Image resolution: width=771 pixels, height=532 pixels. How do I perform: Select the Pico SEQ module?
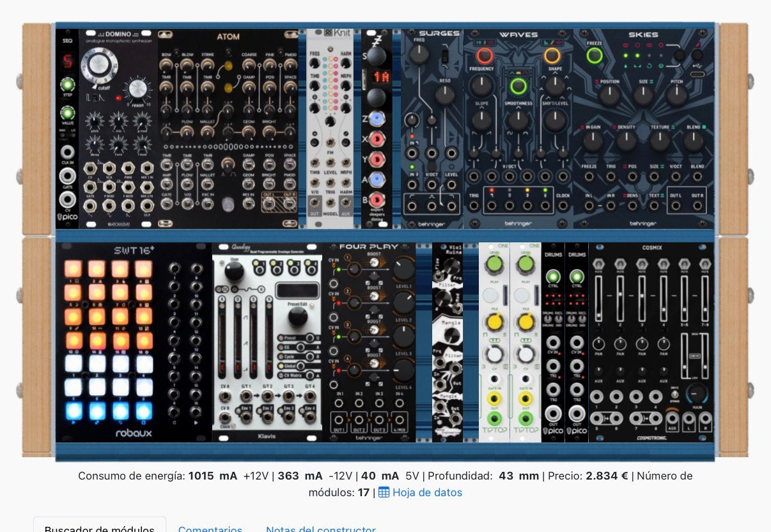[67, 129]
